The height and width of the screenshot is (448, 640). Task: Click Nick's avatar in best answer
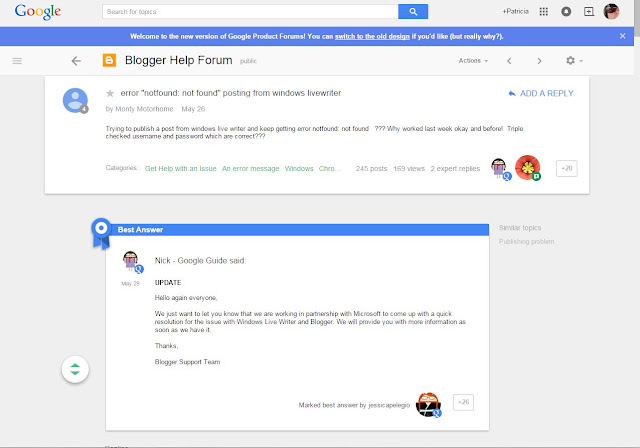point(133,262)
